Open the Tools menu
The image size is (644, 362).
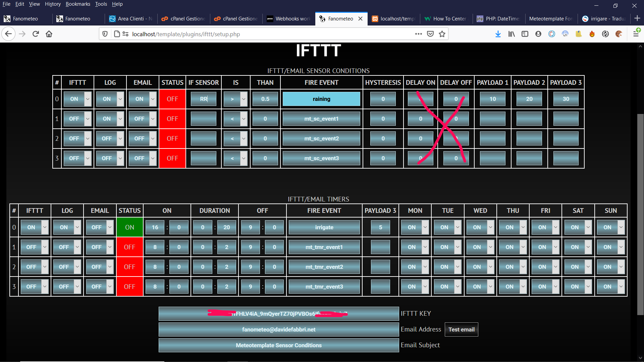click(x=101, y=4)
